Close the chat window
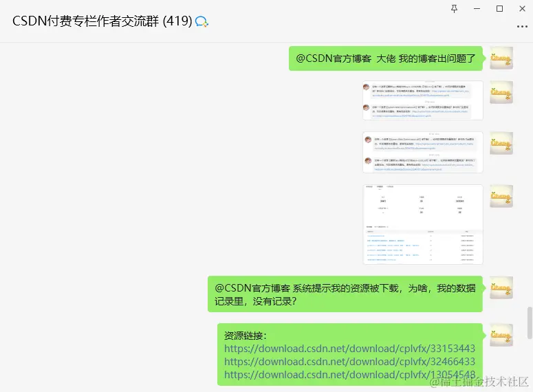The height and width of the screenshot is (392, 533). (523, 9)
